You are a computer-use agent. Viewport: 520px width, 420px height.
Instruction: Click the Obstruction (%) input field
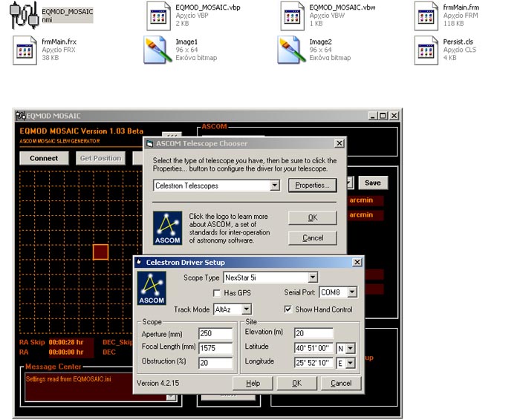215,363
